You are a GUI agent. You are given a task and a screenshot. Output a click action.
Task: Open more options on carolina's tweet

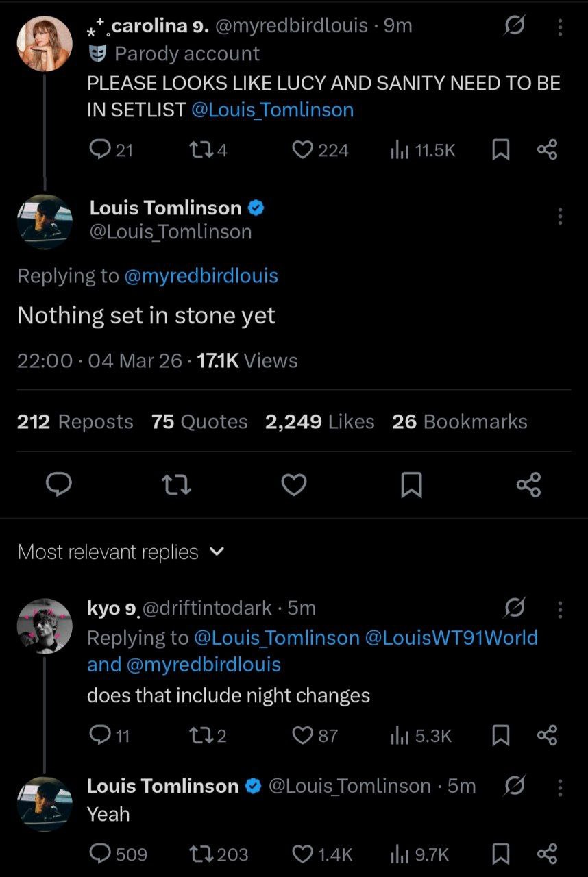560,27
